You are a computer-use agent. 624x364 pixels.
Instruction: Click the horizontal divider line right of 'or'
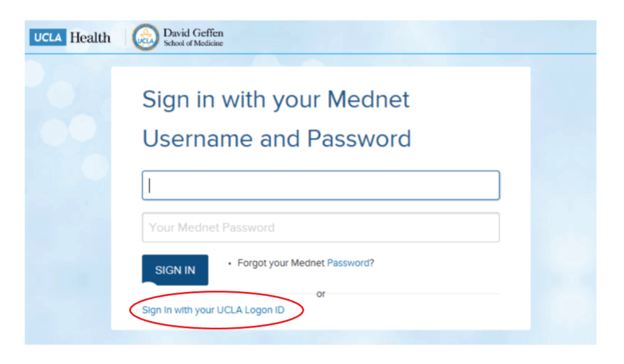pyautogui.click(x=411, y=293)
